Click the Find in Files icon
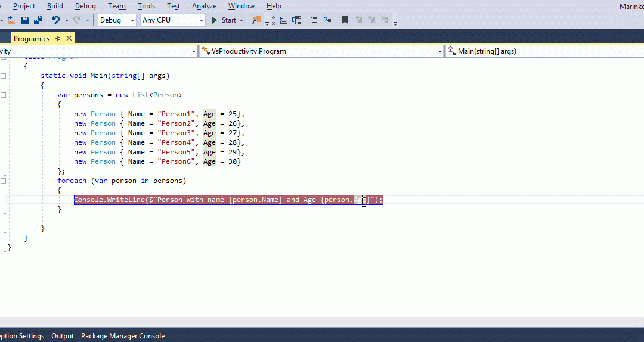644x342 pixels. (x=256, y=20)
